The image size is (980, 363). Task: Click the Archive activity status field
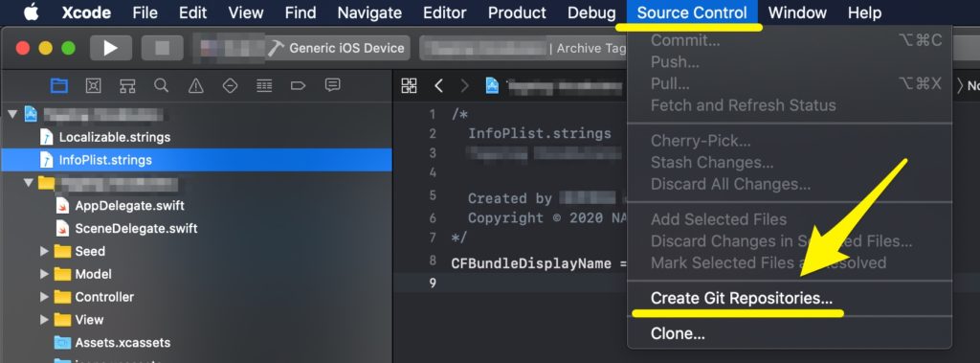click(x=523, y=48)
